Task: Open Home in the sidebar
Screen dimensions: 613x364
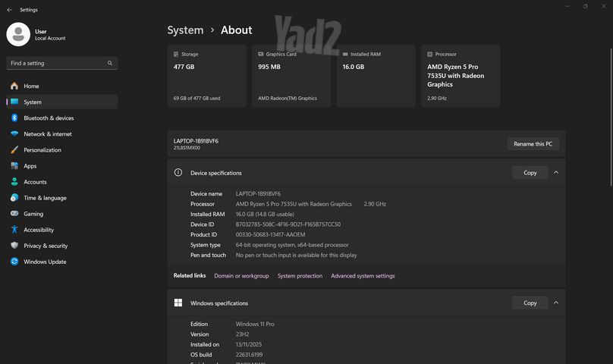Action: click(62, 86)
